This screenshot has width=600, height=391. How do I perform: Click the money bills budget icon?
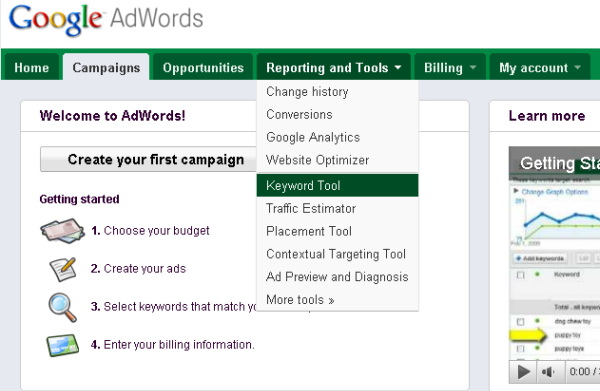tap(62, 230)
